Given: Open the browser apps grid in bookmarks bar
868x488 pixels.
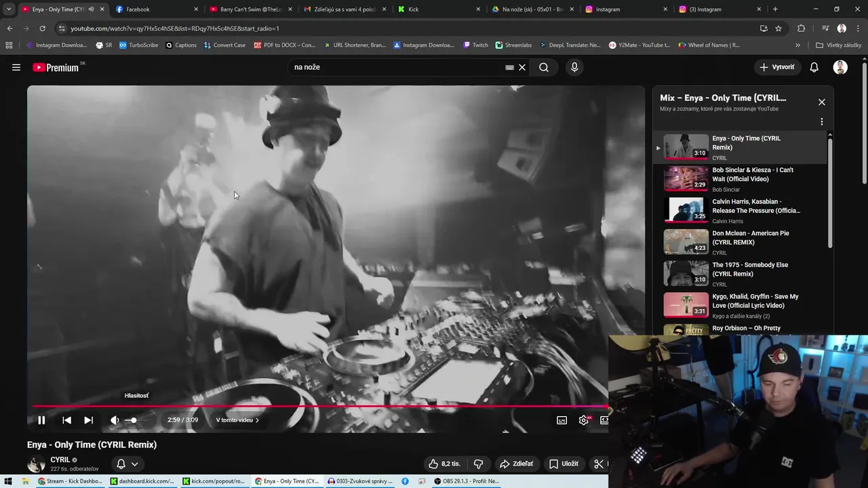Looking at the screenshot, I should click(x=9, y=45).
